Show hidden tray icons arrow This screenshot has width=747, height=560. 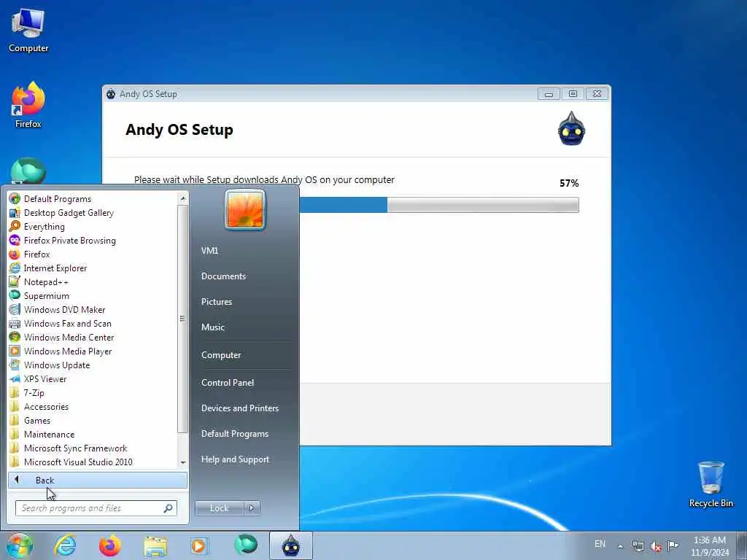[x=620, y=546]
